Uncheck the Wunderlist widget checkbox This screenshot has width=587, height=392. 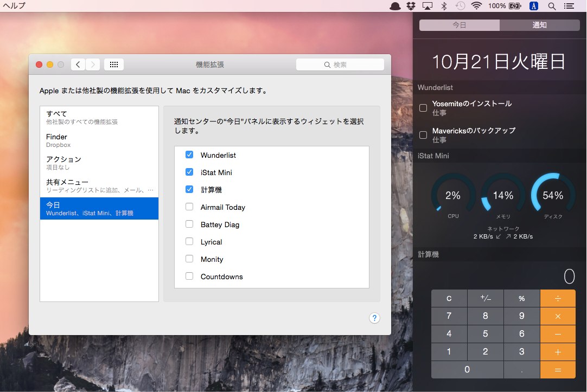coord(189,155)
